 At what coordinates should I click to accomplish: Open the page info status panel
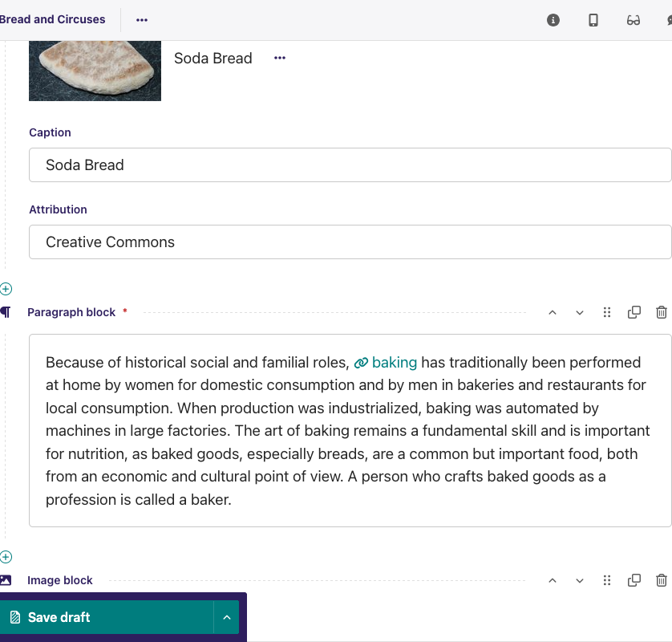[553, 20]
